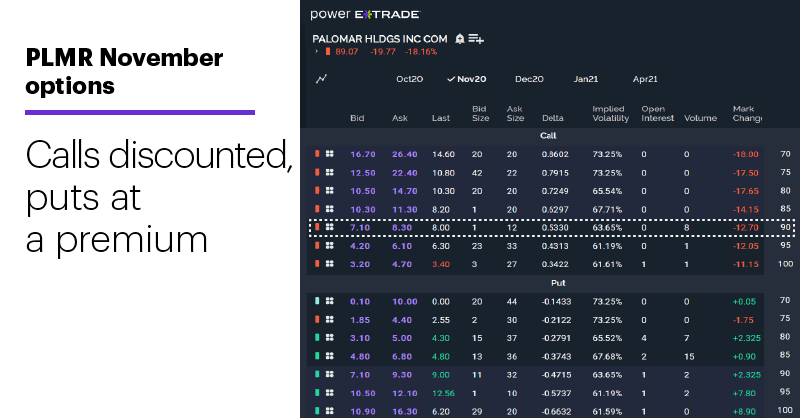Click red candle icon on 75 put
The width and height of the screenshot is (800, 418).
[317, 319]
